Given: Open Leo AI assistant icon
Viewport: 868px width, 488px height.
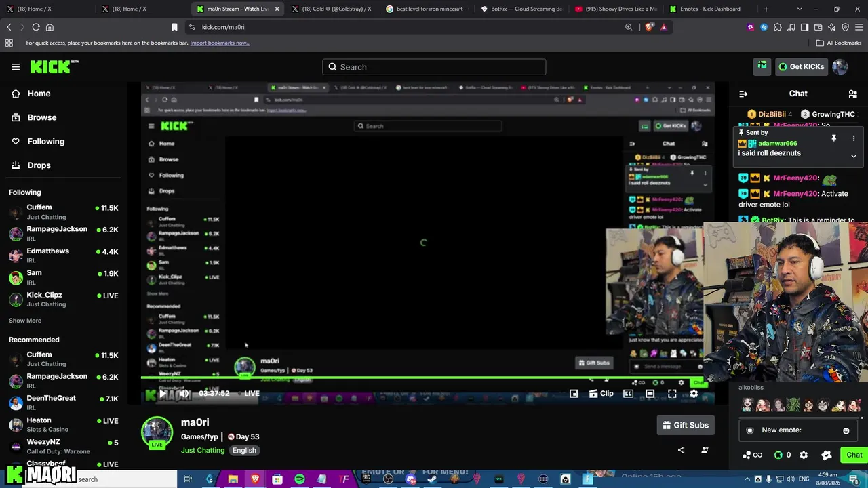Looking at the screenshot, I should coord(831,27).
